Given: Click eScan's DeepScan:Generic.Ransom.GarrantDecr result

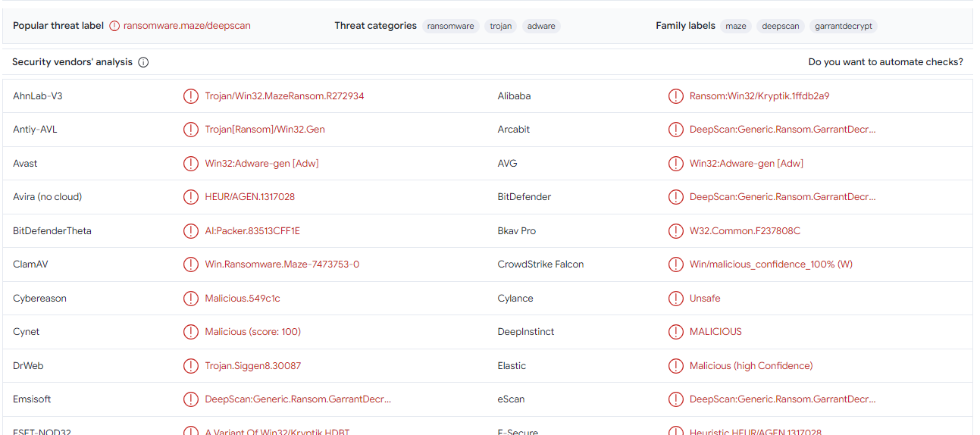Looking at the screenshot, I should [782, 399].
